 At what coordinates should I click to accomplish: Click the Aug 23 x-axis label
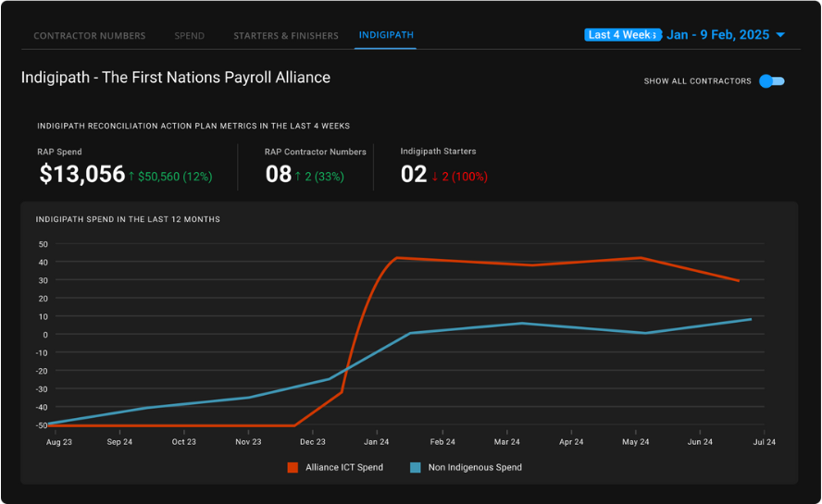58,442
